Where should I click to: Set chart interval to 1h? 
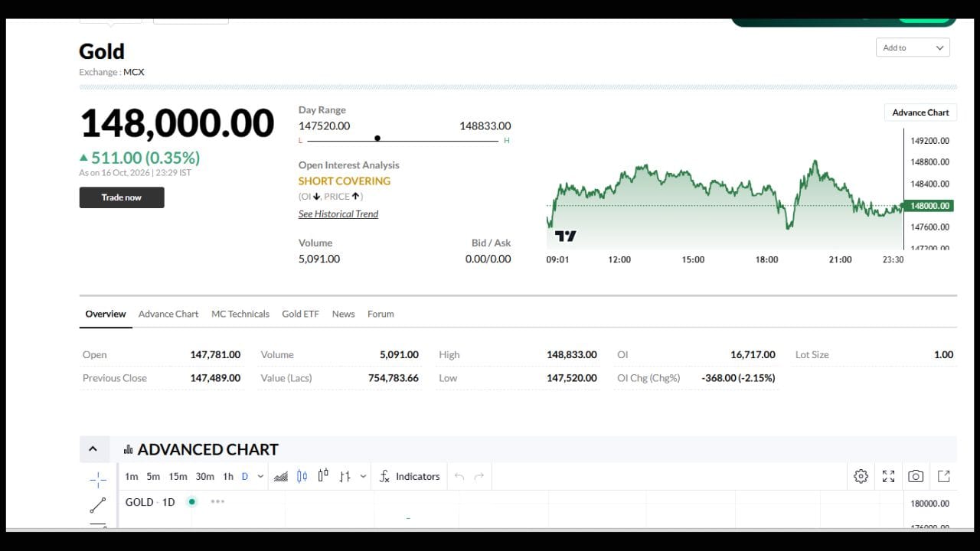228,476
